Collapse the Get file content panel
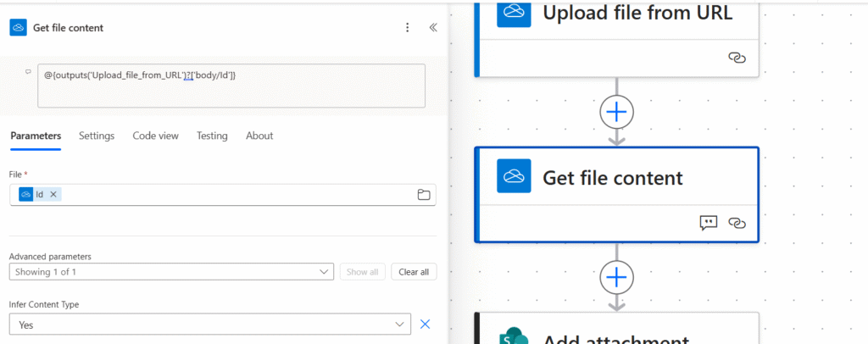Viewport: 868px width, 344px height. pyautogui.click(x=433, y=28)
